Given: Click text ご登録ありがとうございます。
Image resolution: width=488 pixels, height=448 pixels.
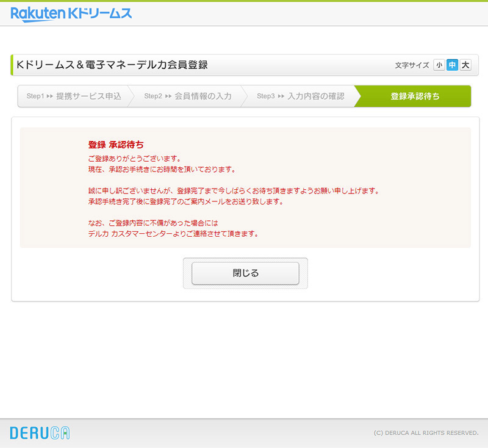Looking at the screenshot, I should (134, 159).
